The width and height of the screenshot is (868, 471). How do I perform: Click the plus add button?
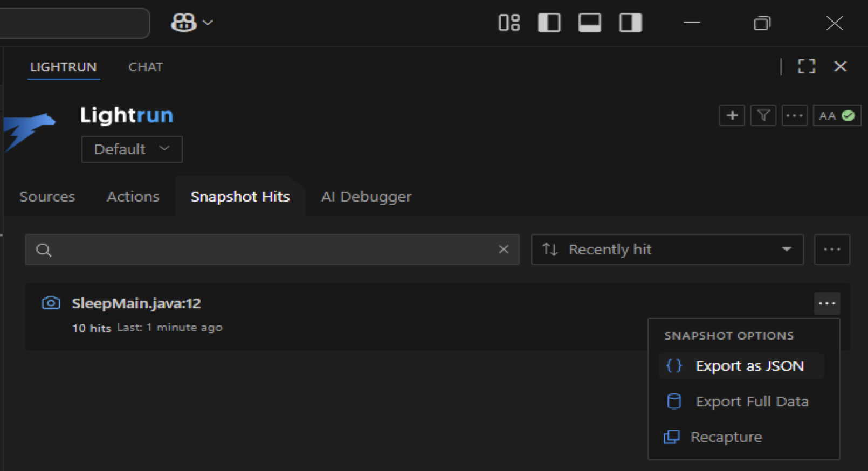732,115
